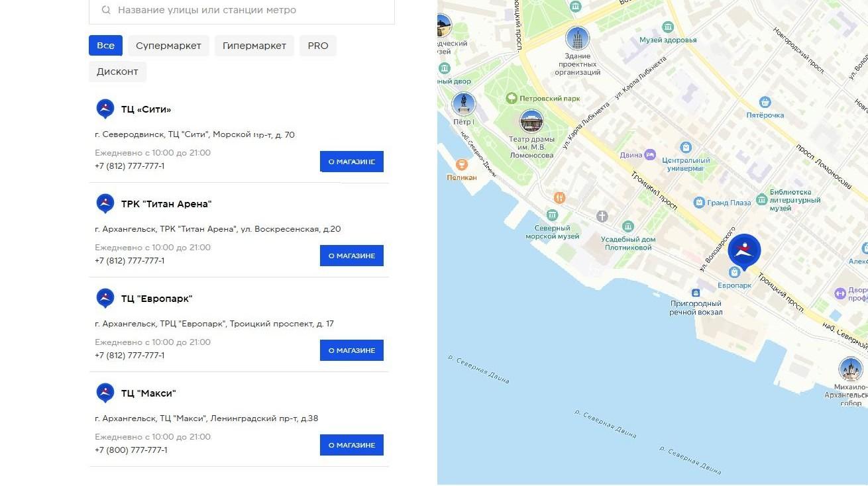
Task: Click the Гранд Плаза shop icon
Action: 699,202
